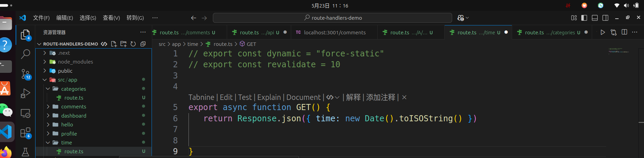Expand the comments folder
Viewport: 644px width, 158px height.
(74, 107)
